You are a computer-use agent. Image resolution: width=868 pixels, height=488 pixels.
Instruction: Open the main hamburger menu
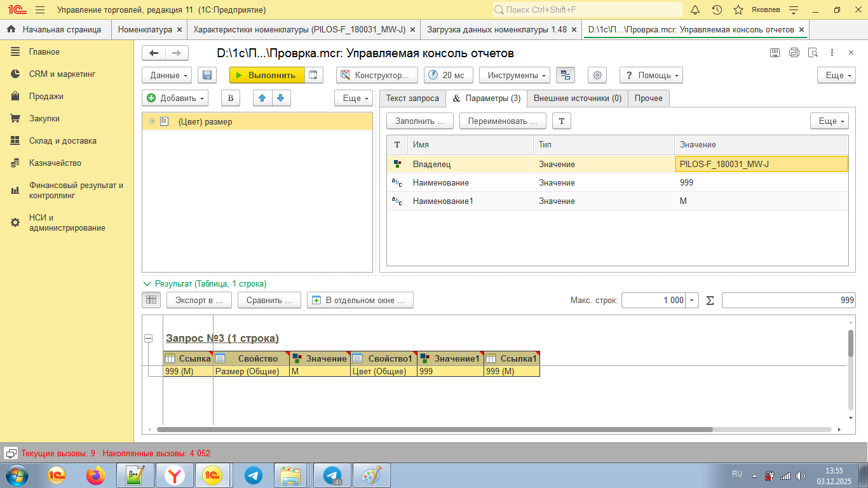tap(40, 10)
